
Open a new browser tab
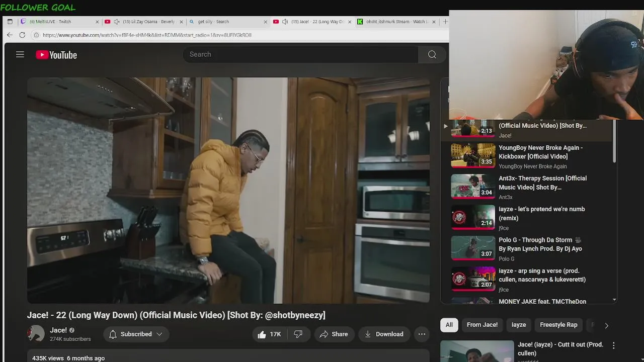tap(445, 22)
